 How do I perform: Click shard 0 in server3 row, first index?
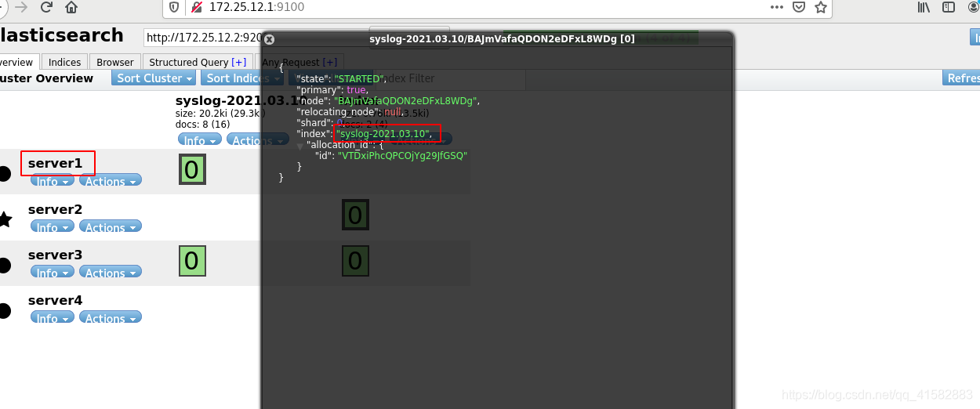192,261
